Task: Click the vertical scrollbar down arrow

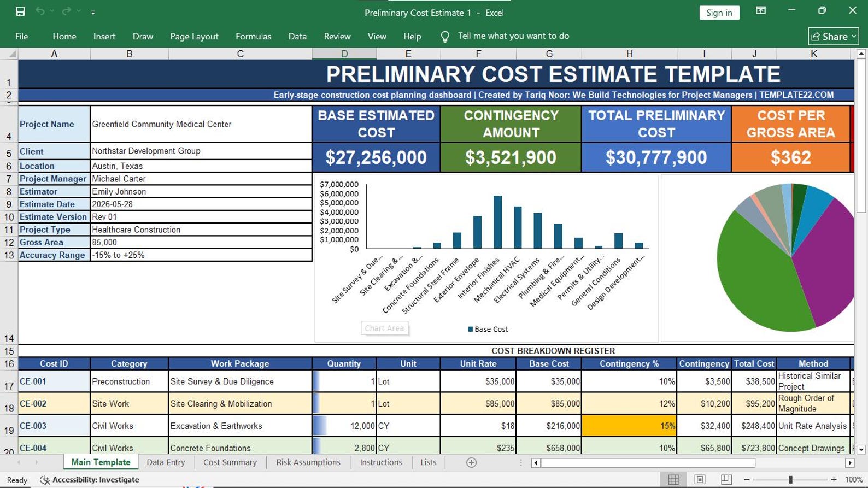Action: tap(861, 449)
